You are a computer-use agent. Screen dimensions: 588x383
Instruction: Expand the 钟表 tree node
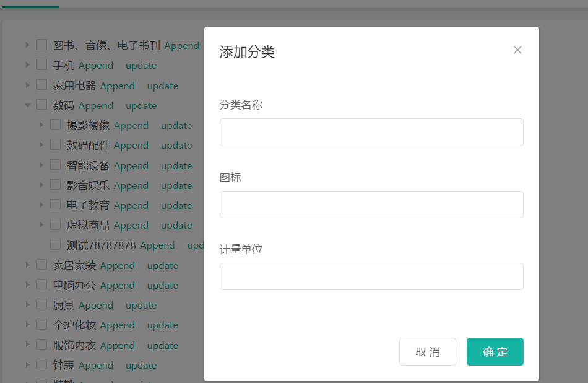coord(27,365)
